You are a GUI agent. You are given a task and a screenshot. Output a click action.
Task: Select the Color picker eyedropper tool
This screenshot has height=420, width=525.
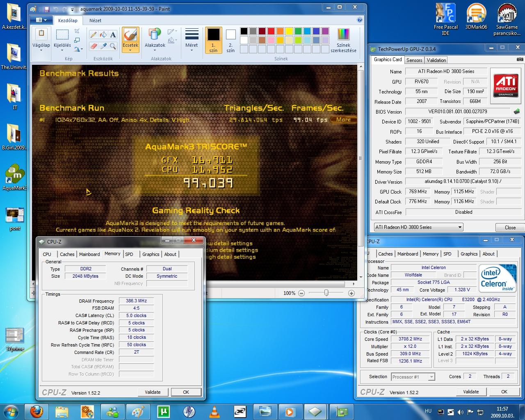tap(103, 46)
